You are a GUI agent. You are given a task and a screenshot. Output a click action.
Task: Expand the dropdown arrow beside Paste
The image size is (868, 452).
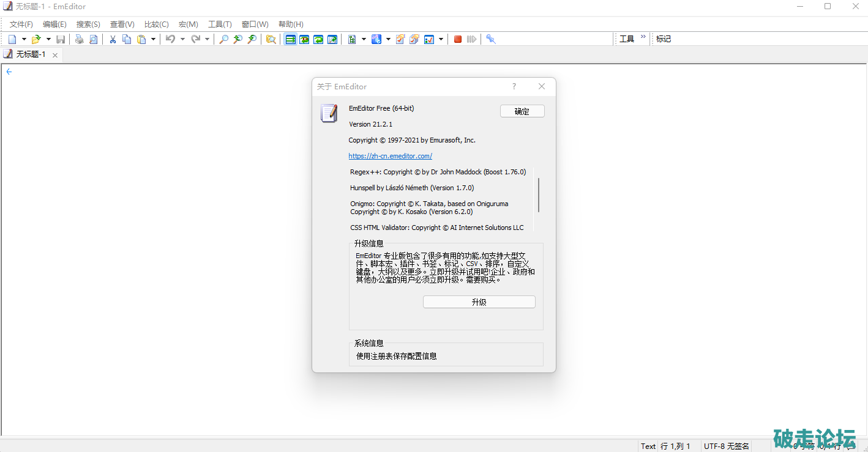[x=153, y=39]
